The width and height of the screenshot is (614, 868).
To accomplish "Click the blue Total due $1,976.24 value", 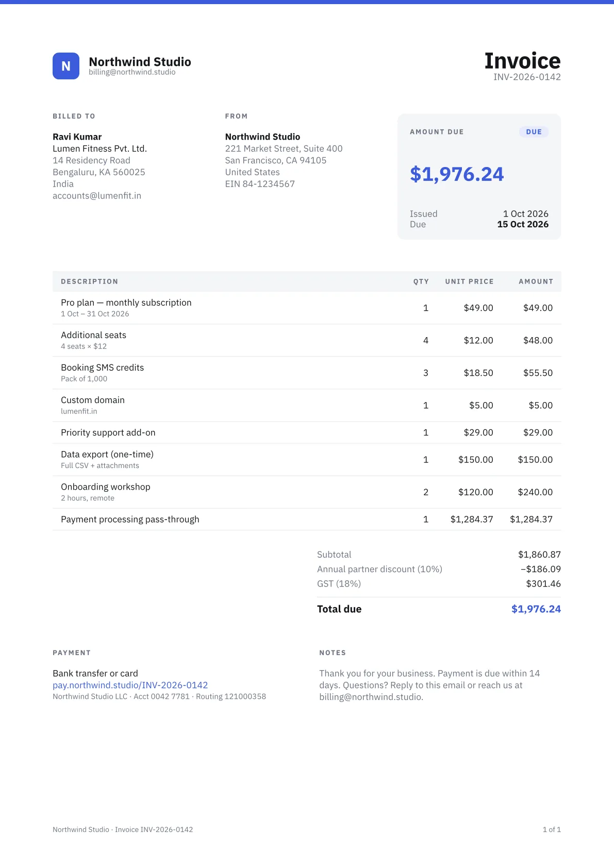I will coord(536,609).
